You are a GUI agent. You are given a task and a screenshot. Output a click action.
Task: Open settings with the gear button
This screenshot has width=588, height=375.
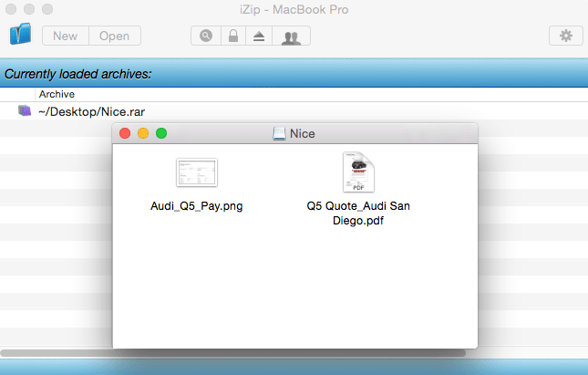[x=566, y=36]
